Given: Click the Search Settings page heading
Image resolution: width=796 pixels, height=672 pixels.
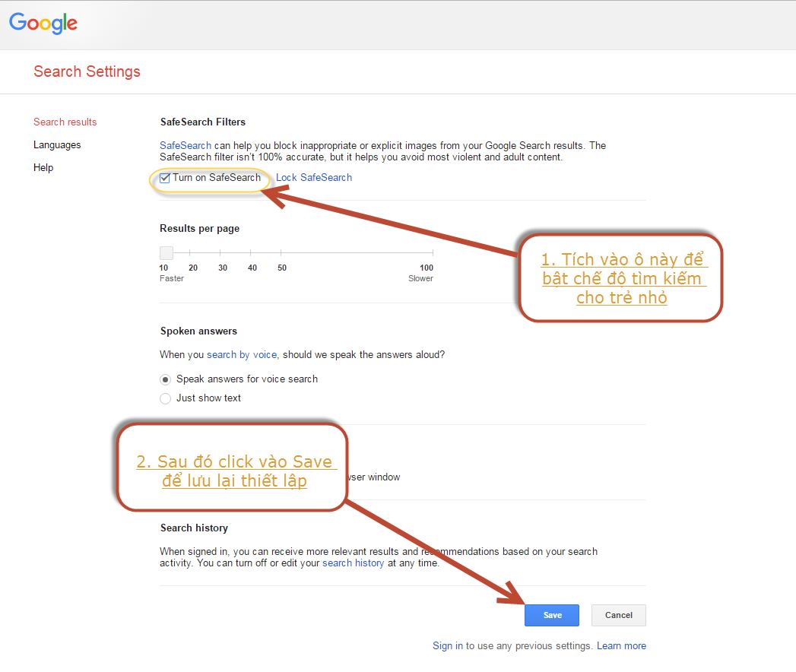Looking at the screenshot, I should 87,71.
